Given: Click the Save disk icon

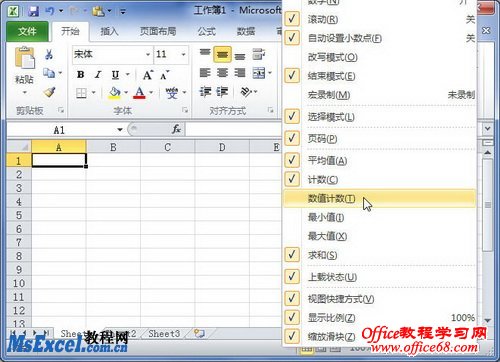Looking at the screenshot, I should [x=33, y=12].
